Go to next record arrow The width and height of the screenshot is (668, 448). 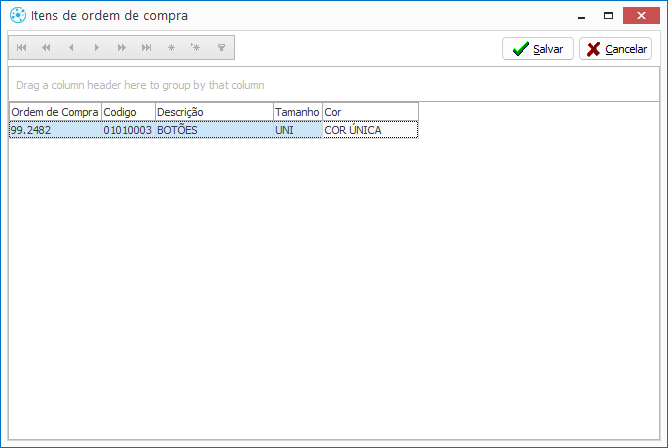click(x=96, y=48)
